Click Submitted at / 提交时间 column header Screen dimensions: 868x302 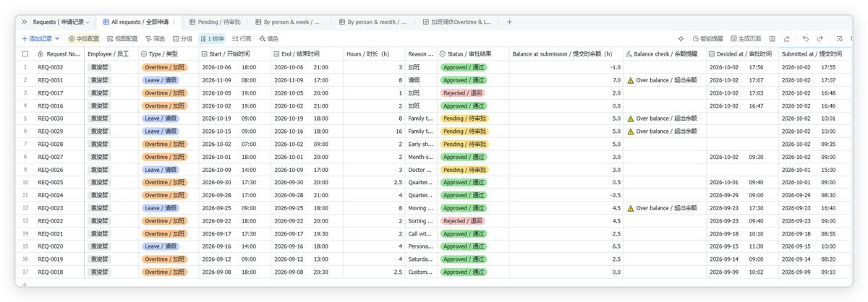click(x=815, y=54)
